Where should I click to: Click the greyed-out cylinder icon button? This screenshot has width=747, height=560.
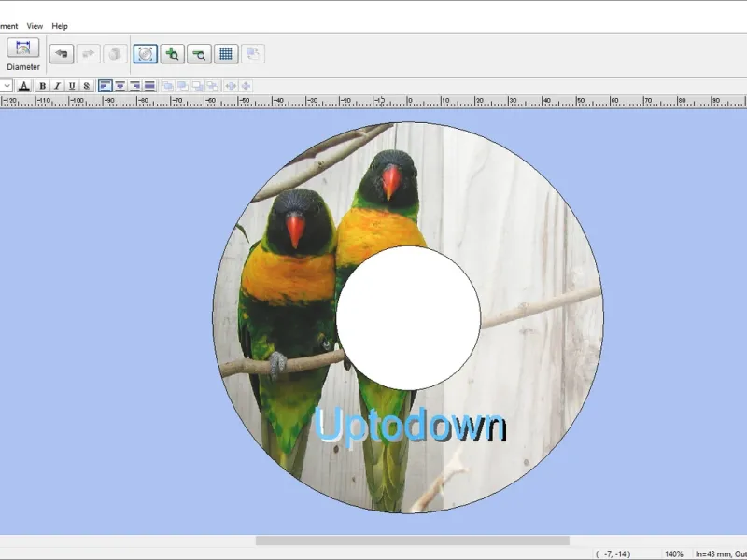(x=115, y=53)
